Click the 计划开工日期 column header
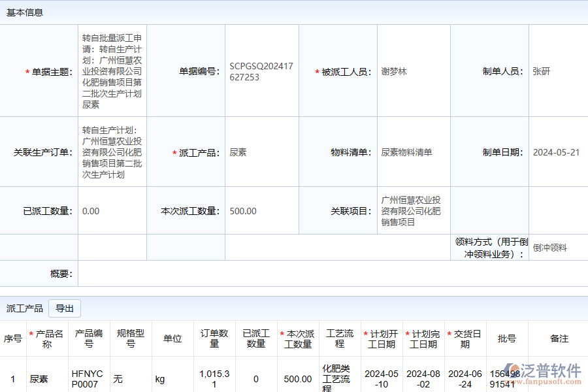Viewport: 588px width, 392px height. point(382,338)
